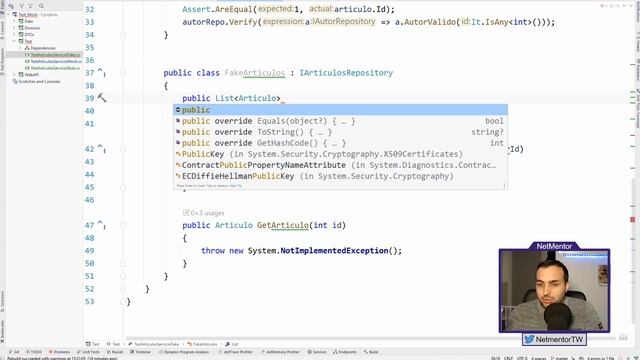Click the CRLF line ending indicator
Image resolution: width=640 pixels, height=360 pixels.
click(x=508, y=358)
